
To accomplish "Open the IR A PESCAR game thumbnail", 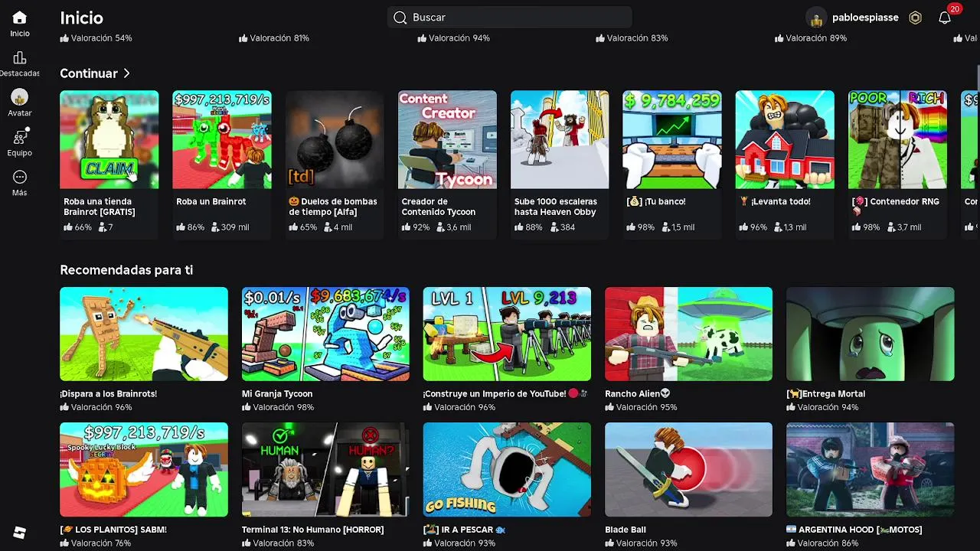I will 507,469.
